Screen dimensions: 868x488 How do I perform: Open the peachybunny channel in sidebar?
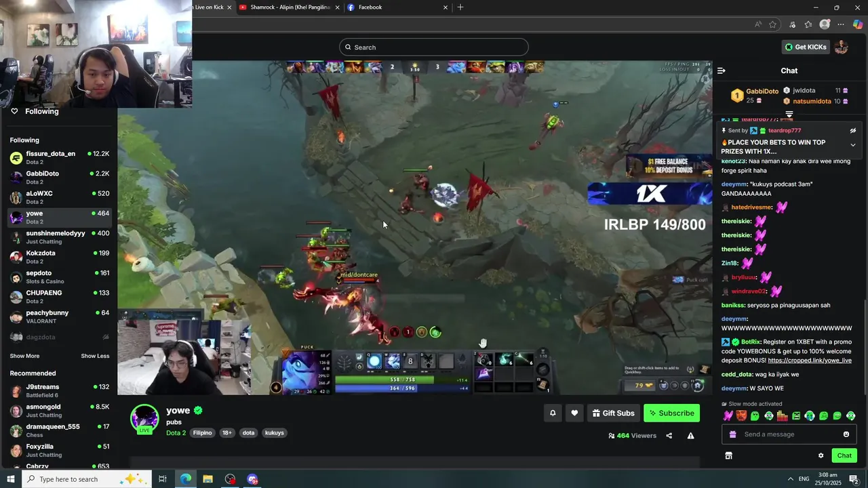tap(59, 317)
